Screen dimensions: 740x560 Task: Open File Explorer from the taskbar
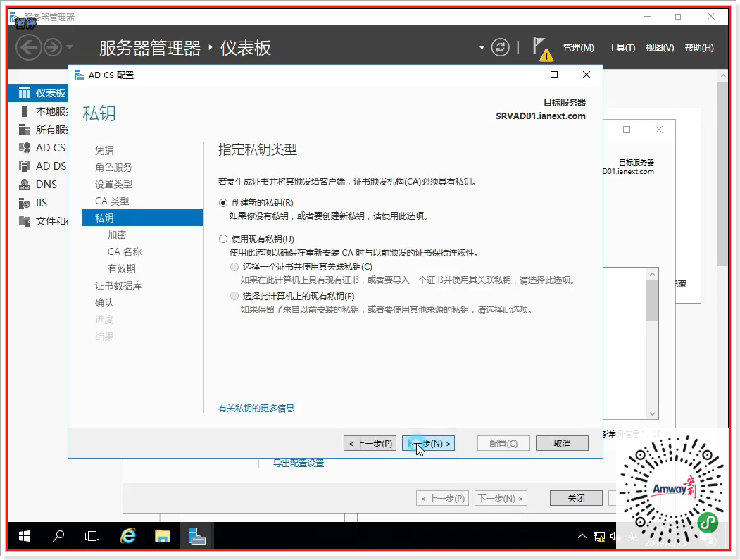coord(163,536)
